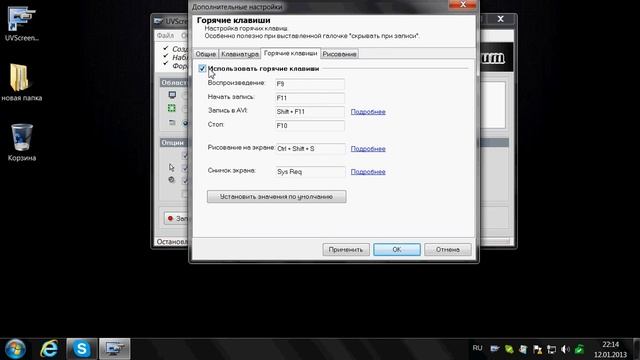Click the Снимок экрана hotkey field

310,172
